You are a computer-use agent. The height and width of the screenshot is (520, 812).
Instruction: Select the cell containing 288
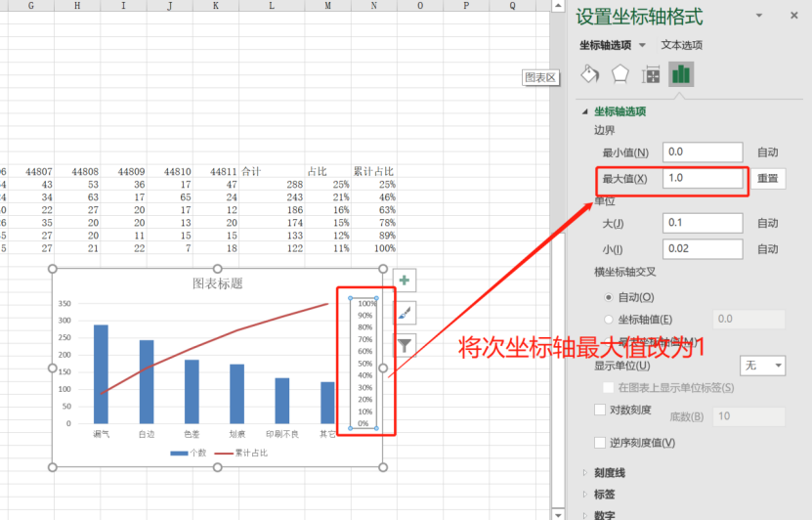click(272, 185)
